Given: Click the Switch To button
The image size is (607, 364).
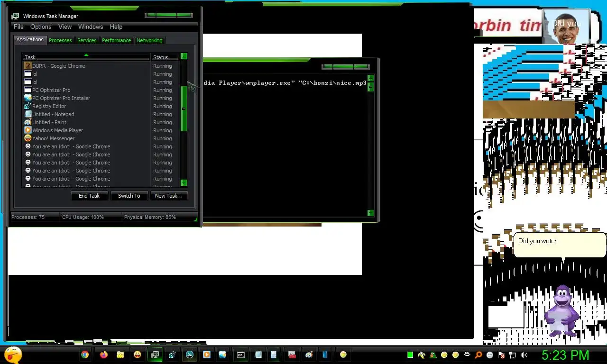Looking at the screenshot, I should click(x=129, y=196).
